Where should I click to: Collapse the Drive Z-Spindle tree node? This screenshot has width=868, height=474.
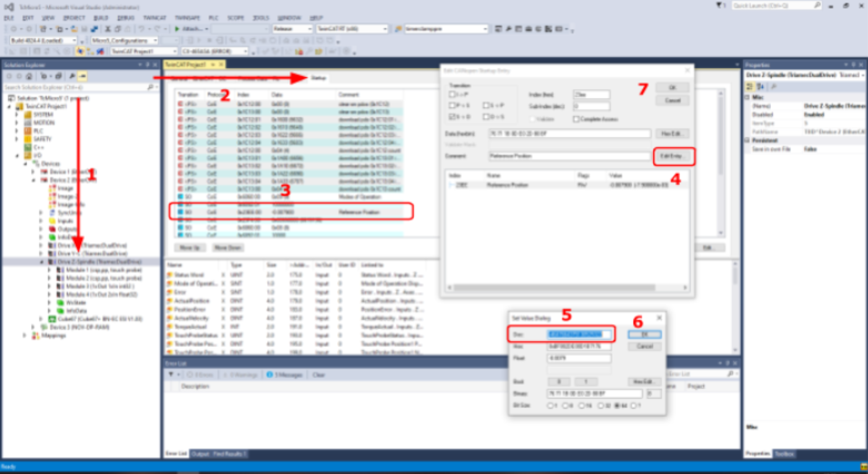pyautogui.click(x=42, y=262)
